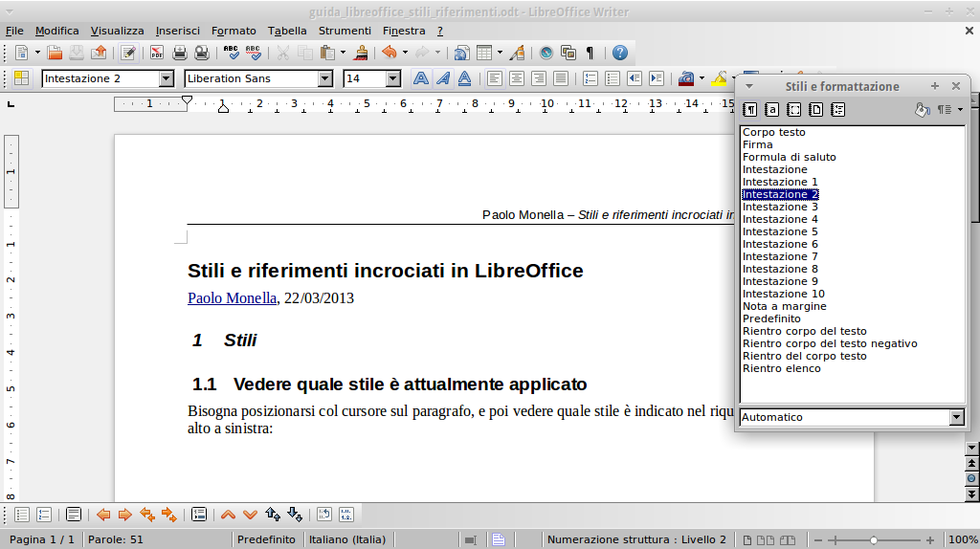Insert a table using the Table icon
The width and height of the screenshot is (980, 549).
[484, 54]
